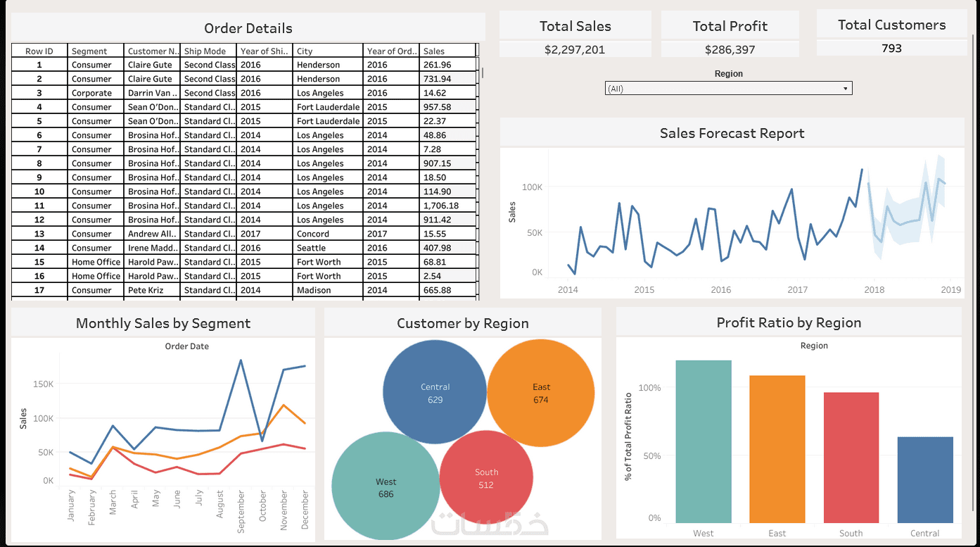Select the West profit ratio bar
The height and width of the screenshot is (547, 980).
click(704, 441)
